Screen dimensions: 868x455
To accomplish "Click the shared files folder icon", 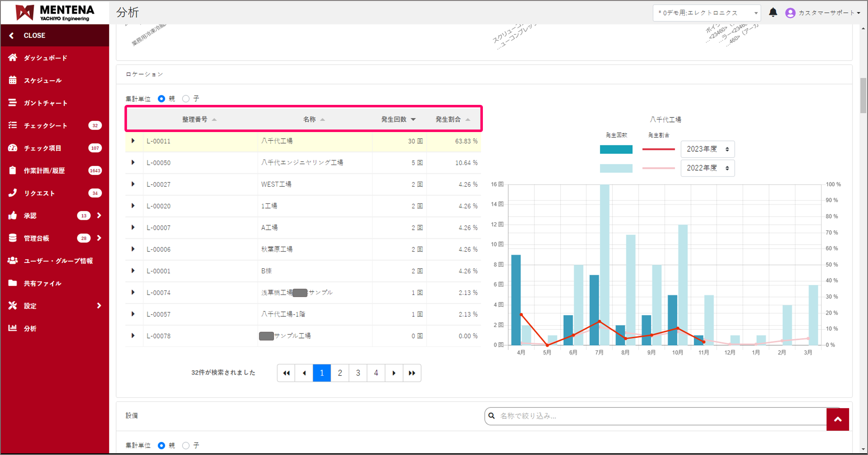I will click(x=13, y=283).
